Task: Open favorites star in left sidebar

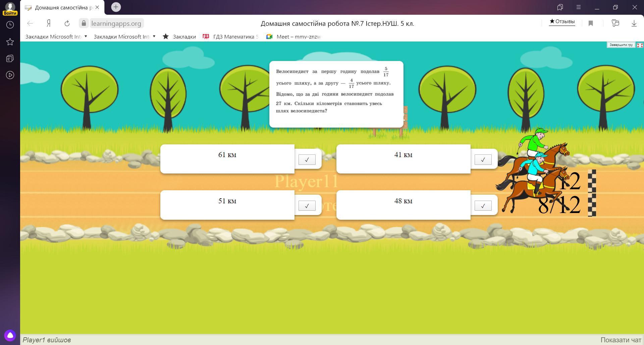Action: tap(10, 42)
